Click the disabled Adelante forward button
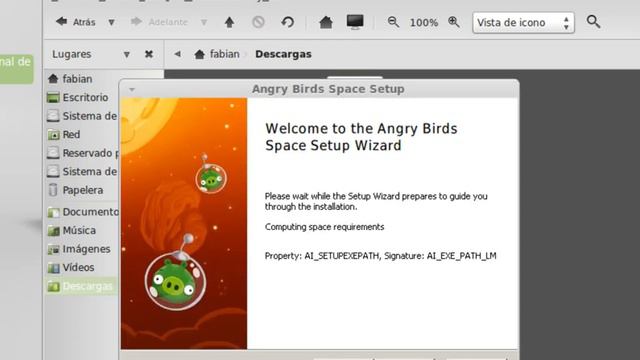Image resolution: width=640 pixels, height=360 pixels. coord(159,22)
